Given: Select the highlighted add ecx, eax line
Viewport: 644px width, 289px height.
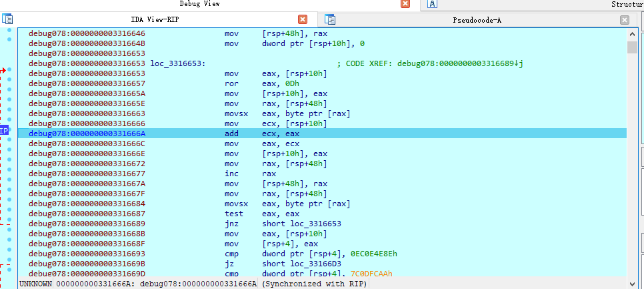Looking at the screenshot, I should 322,133.
